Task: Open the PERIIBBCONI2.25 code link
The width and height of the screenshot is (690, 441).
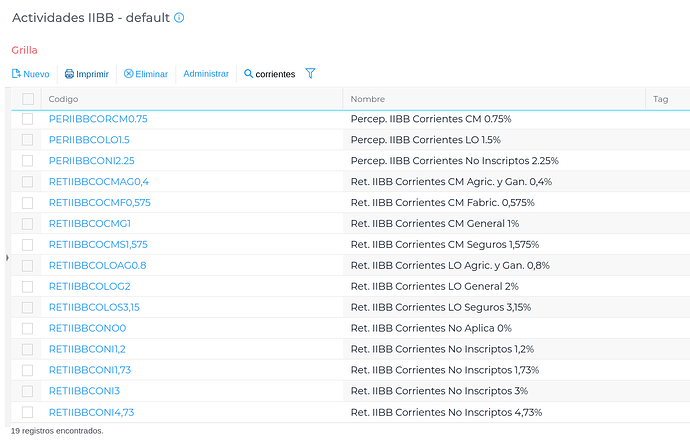Action: tap(92, 161)
